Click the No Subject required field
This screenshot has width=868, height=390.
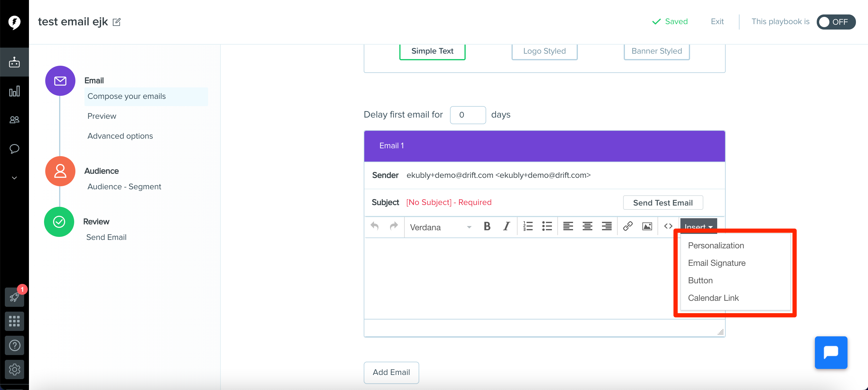(x=448, y=203)
